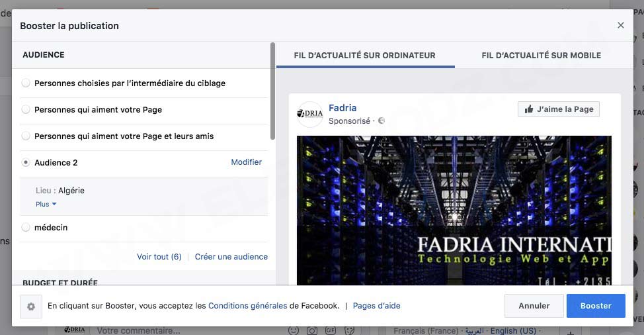Click the globe public-audience icon next to Sponsorisé
644x335 pixels.
click(x=381, y=121)
